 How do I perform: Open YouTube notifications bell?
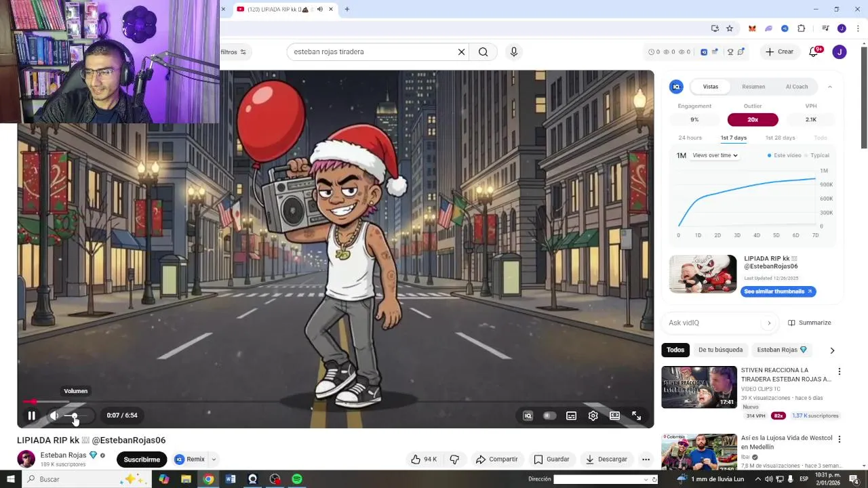(x=814, y=52)
